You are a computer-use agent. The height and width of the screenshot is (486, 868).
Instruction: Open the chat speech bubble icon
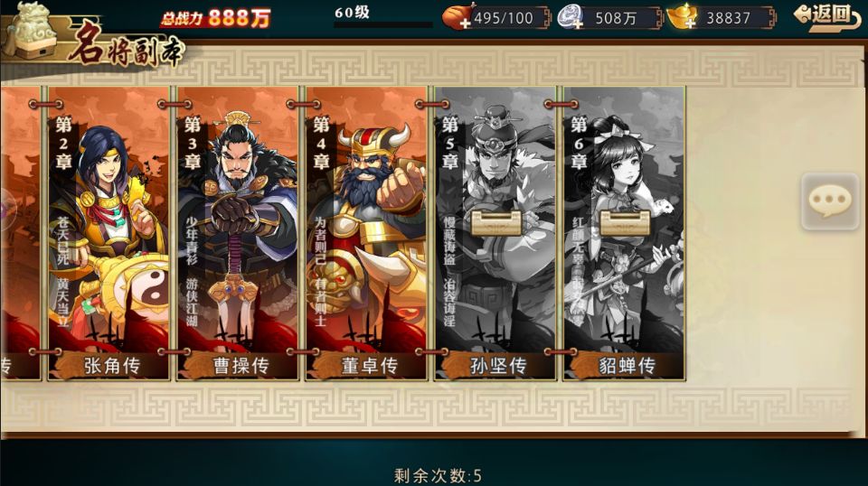pyautogui.click(x=830, y=201)
